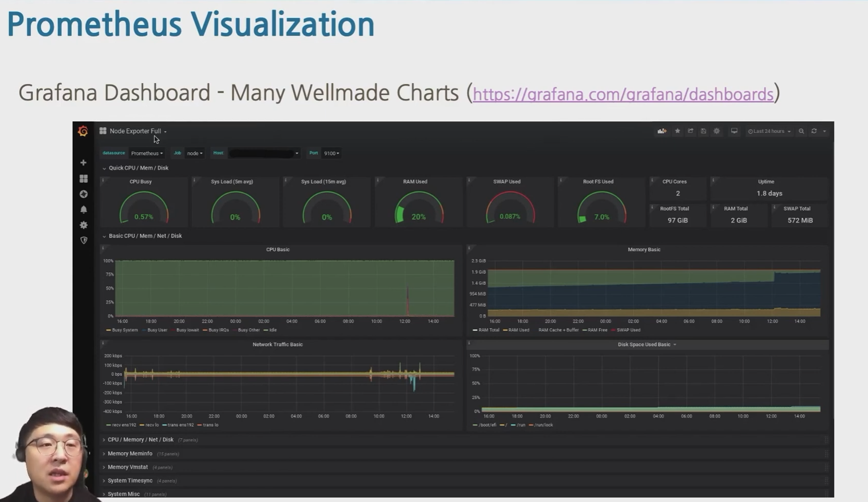The width and height of the screenshot is (868, 502).
Task: Click the SWAP Total 572 MiB value
Action: (x=800, y=220)
